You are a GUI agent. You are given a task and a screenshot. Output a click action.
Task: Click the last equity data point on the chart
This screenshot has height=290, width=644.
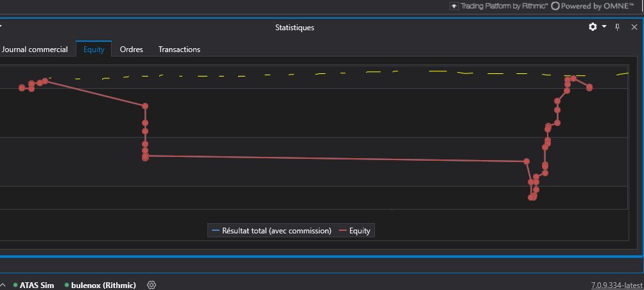589,87
